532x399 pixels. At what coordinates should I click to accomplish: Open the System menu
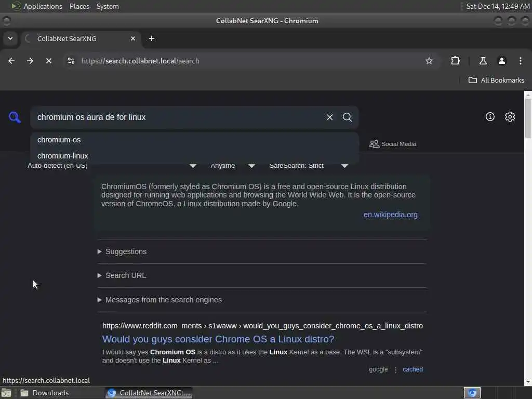(x=108, y=6)
